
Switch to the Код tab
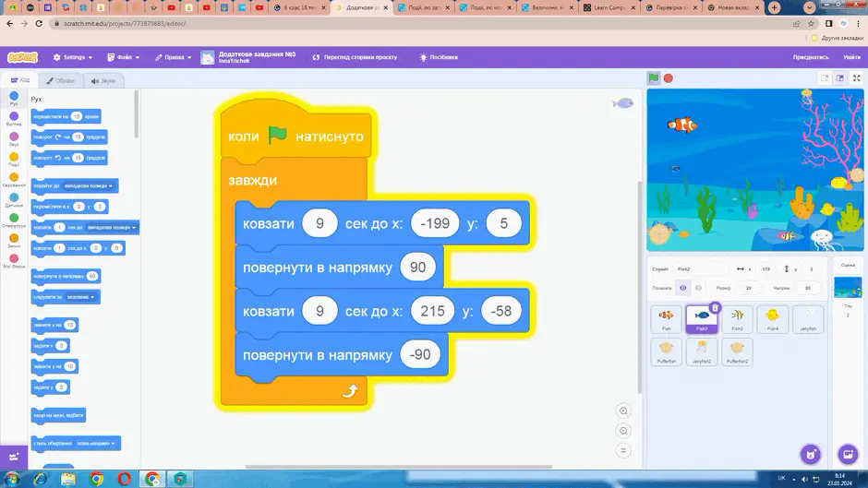(x=20, y=80)
